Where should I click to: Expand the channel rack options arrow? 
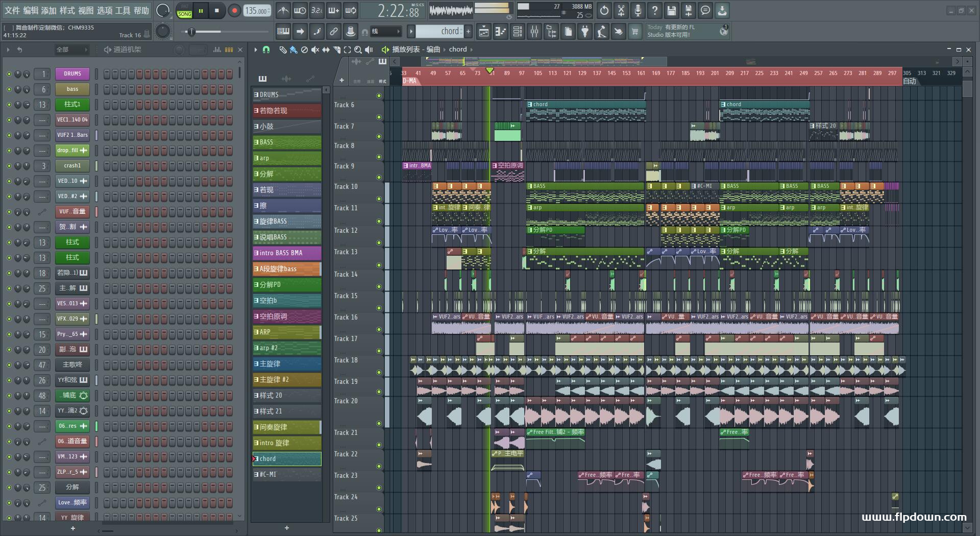8,50
